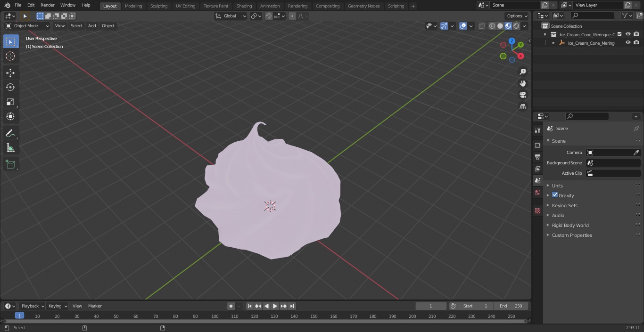Open the timeline Keying menu

coord(58,306)
